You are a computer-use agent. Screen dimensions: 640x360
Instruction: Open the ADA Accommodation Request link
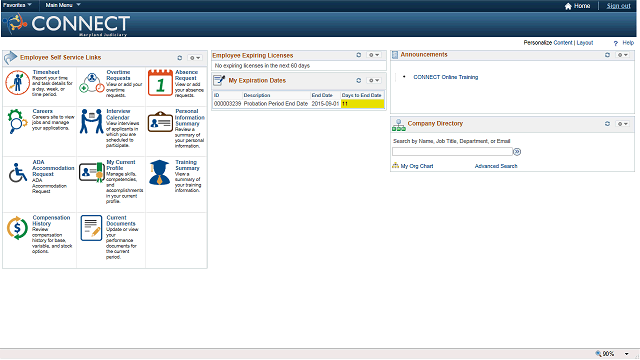pos(53,168)
